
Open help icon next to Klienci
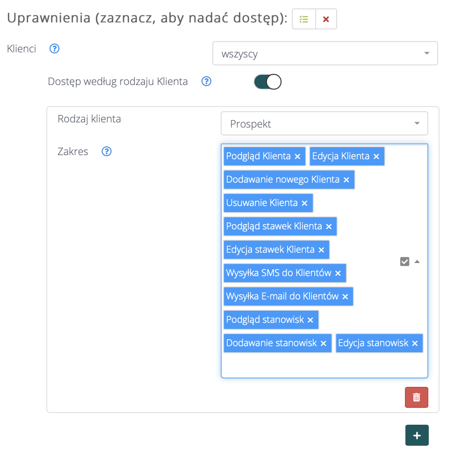coord(55,49)
